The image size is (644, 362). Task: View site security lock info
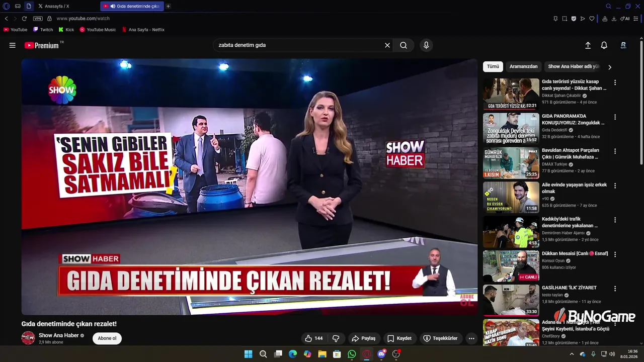pyautogui.click(x=49, y=19)
